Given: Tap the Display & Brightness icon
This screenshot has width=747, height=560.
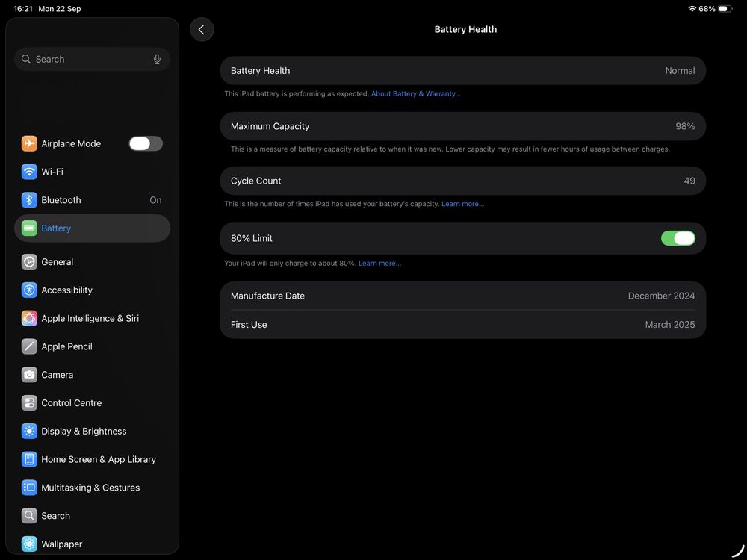Looking at the screenshot, I should 29,431.
